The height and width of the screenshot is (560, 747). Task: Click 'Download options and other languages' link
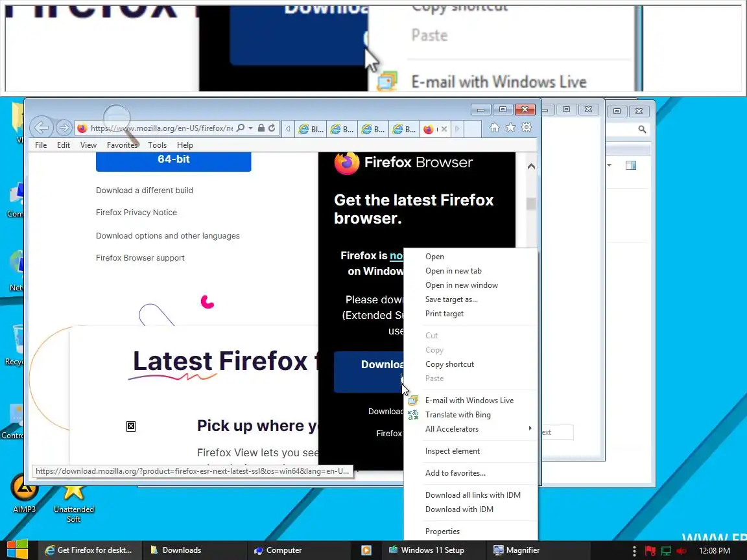click(x=168, y=236)
